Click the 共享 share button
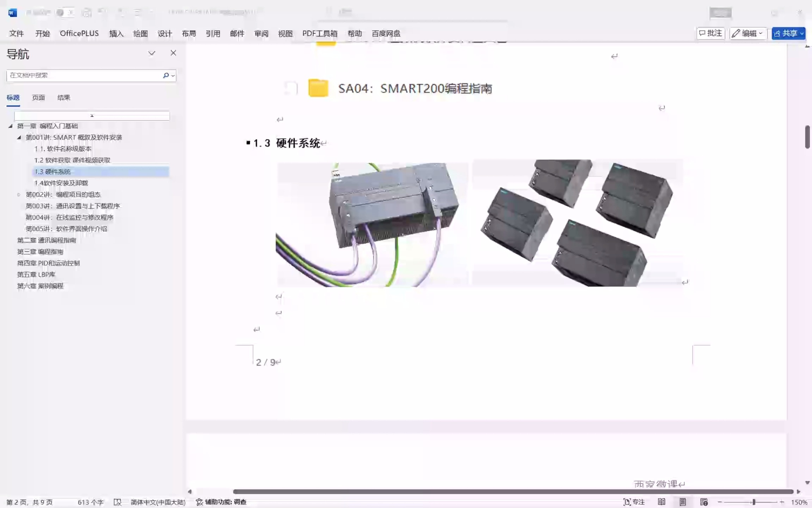Screen dimensions: 812x508 788,33
